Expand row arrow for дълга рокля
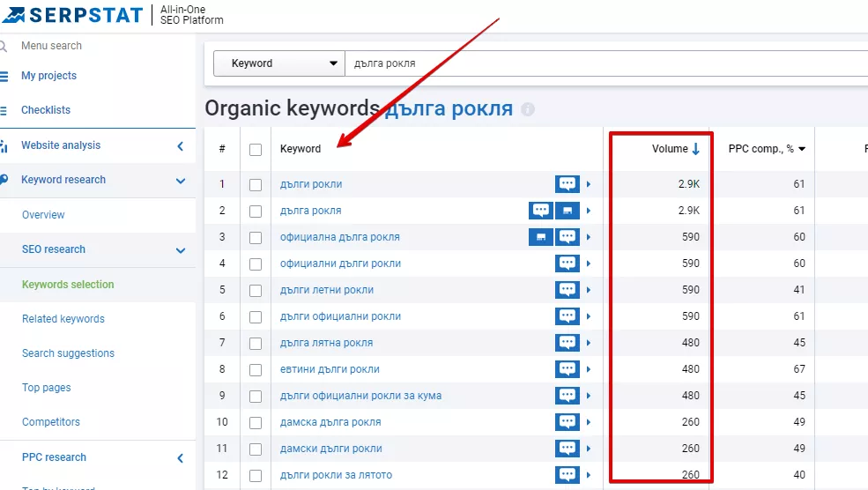The width and height of the screenshot is (868, 490). 588,211
